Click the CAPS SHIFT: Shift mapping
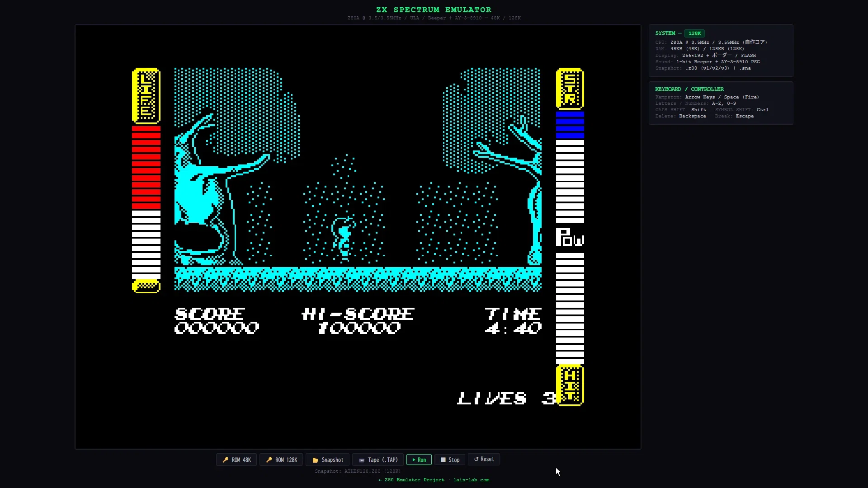The height and width of the screenshot is (488, 868). [680, 110]
